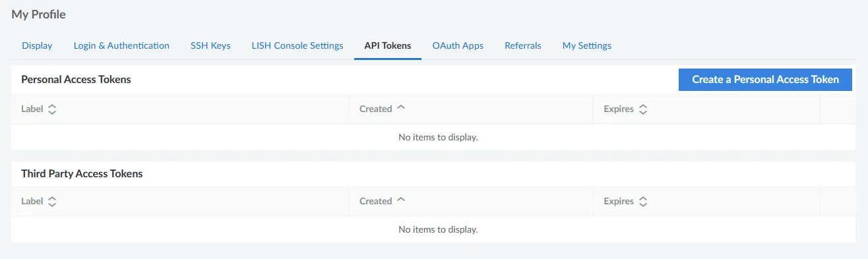This screenshot has width=868, height=259.
Task: Go to the My Settings tab
Action: tap(587, 45)
